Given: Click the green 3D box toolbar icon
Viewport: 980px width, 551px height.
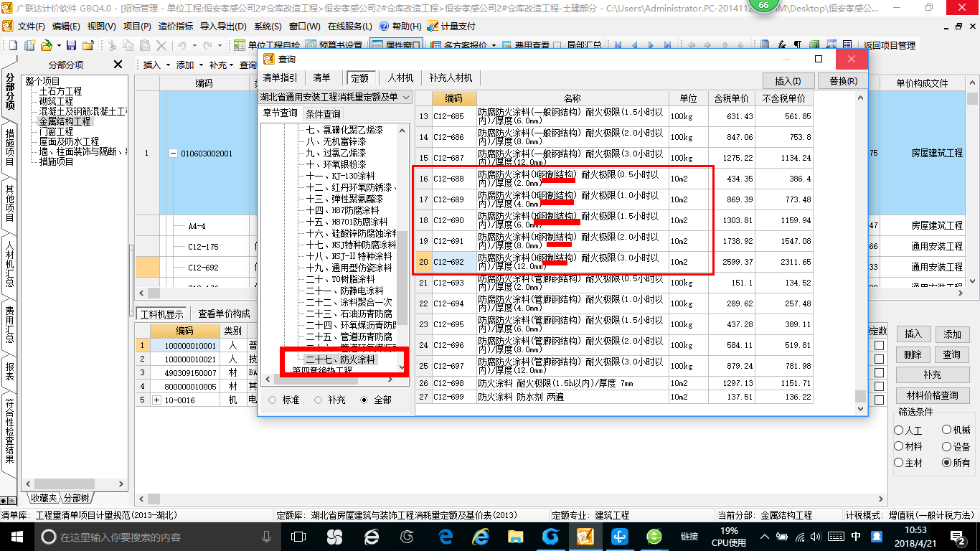Looking at the screenshot, I should (814, 44).
